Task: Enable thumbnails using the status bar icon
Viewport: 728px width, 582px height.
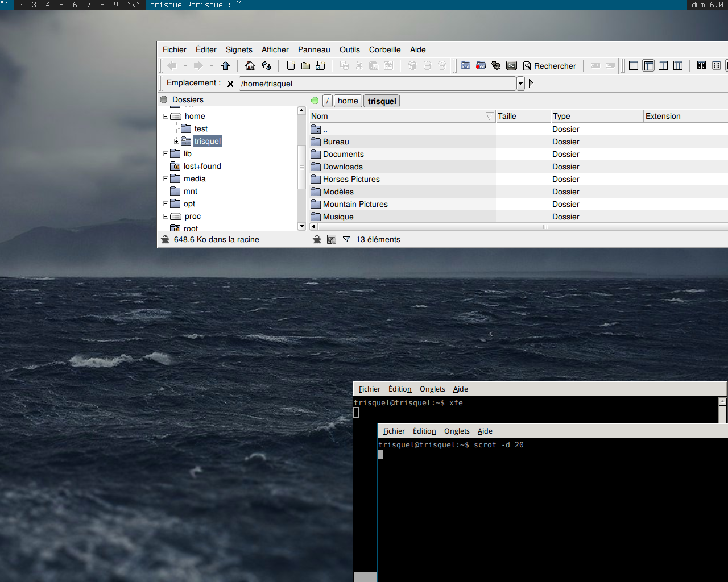Action: (x=332, y=239)
